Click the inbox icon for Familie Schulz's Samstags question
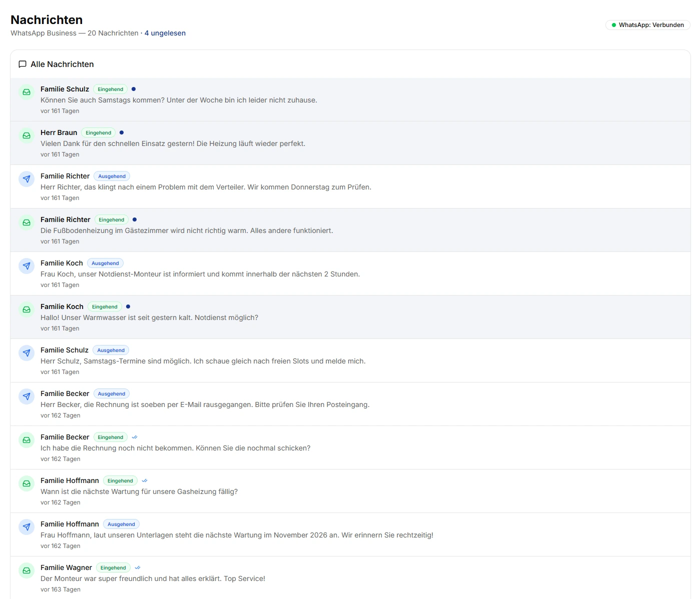This screenshot has width=700, height=599. pyautogui.click(x=27, y=92)
